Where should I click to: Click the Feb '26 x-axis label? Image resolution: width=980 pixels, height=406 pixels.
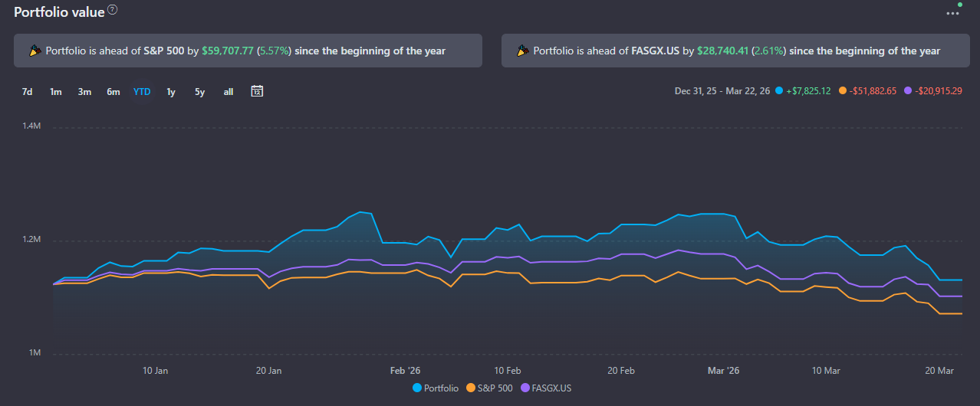(406, 371)
